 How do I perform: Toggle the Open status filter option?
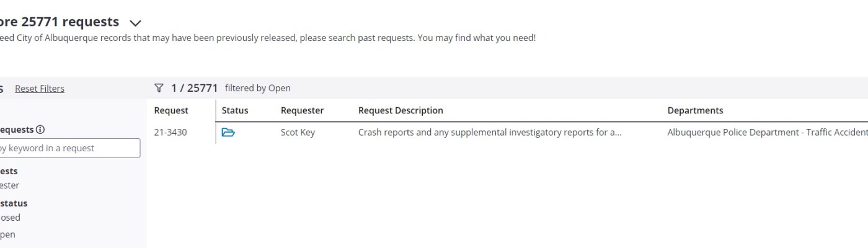pos(8,234)
